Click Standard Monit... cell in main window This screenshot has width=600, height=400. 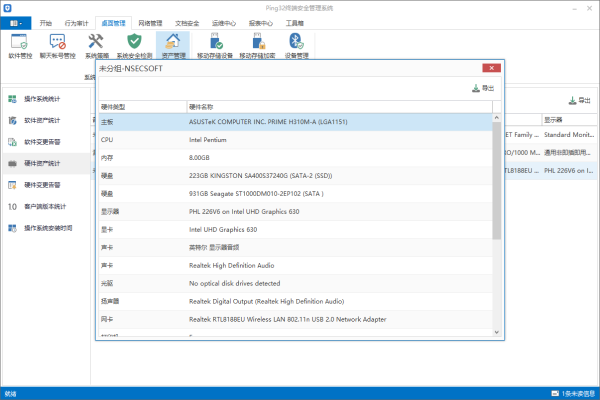(569, 135)
